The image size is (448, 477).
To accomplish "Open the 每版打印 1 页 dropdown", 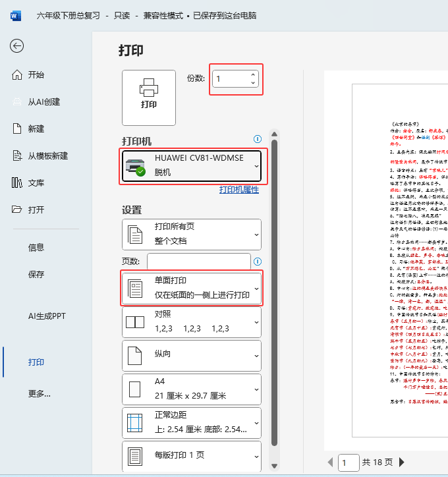I will click(192, 457).
